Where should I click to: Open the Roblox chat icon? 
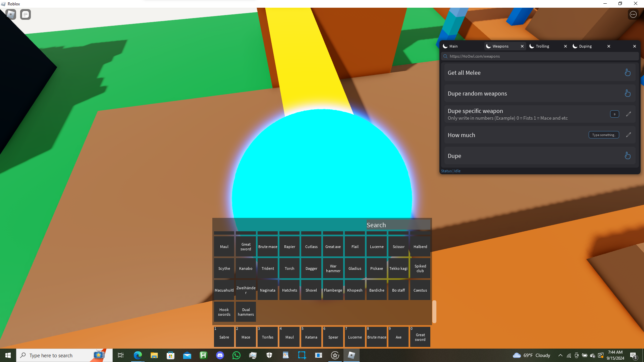click(x=25, y=14)
